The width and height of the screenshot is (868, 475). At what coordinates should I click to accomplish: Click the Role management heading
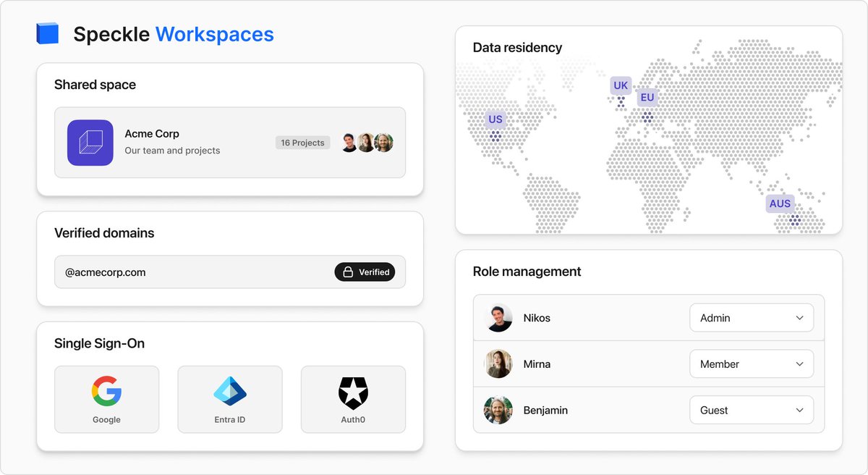(x=527, y=272)
